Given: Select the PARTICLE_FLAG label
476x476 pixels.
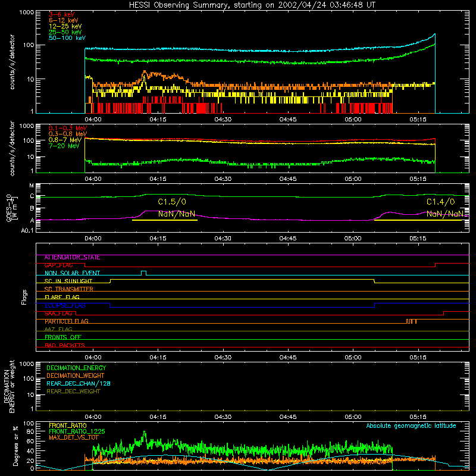Looking at the screenshot, I should click(67, 321).
